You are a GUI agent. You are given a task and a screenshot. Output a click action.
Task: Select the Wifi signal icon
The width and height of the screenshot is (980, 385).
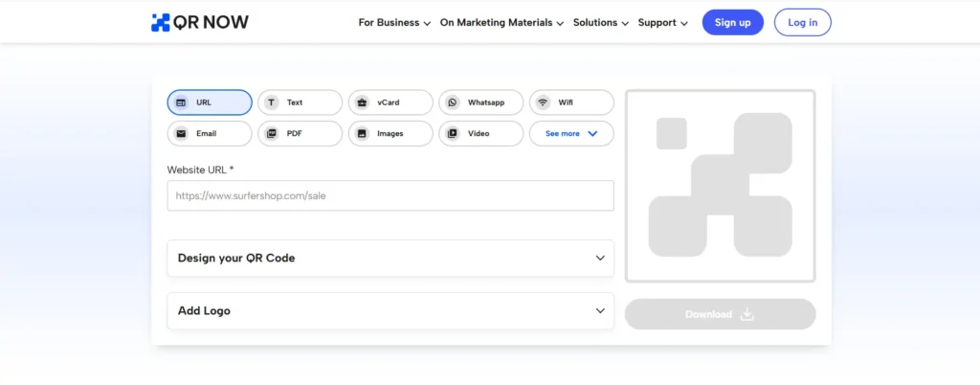pos(543,102)
